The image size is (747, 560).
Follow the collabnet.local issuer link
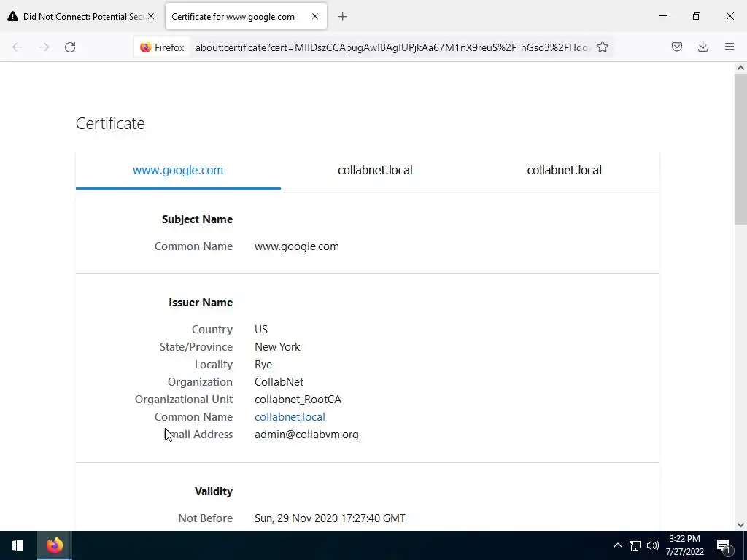coord(290,416)
